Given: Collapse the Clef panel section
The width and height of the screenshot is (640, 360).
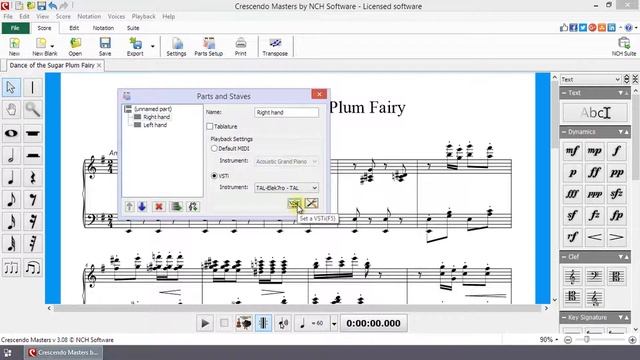Looking at the screenshot, I should pos(564,257).
